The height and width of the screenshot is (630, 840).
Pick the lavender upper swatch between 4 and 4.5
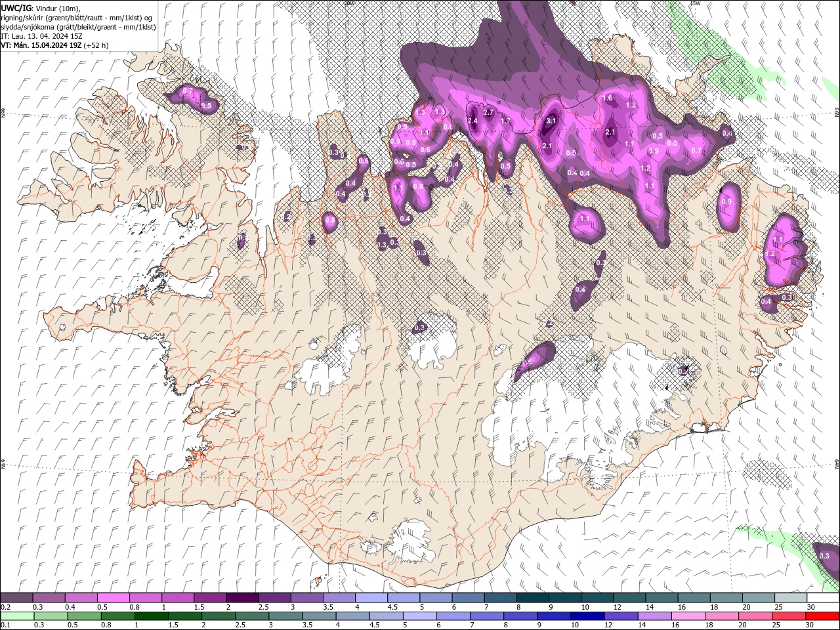(371, 598)
